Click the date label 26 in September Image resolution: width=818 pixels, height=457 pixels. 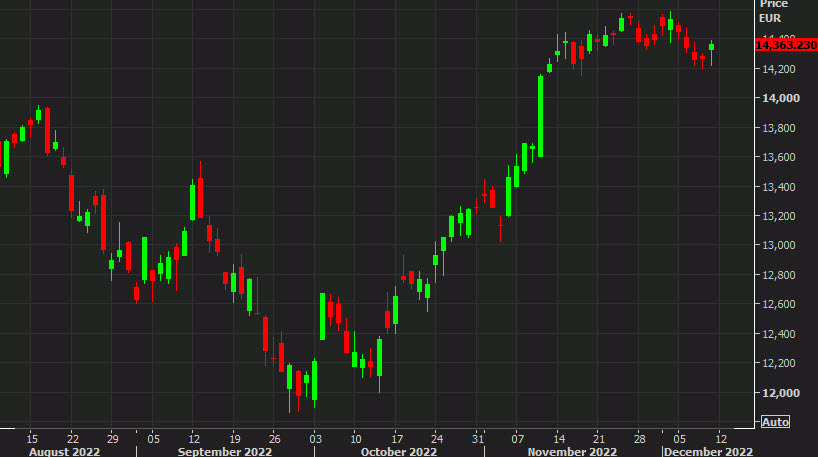click(x=275, y=439)
